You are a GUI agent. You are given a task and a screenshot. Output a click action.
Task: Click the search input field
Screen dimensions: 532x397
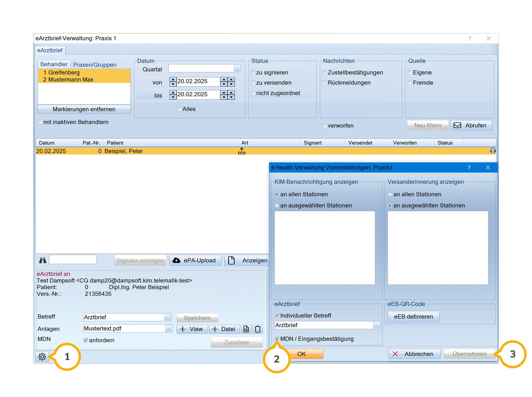coord(73,260)
